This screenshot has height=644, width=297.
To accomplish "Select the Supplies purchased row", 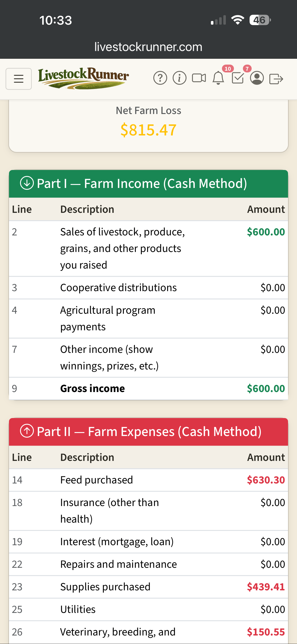I will 148,586.
